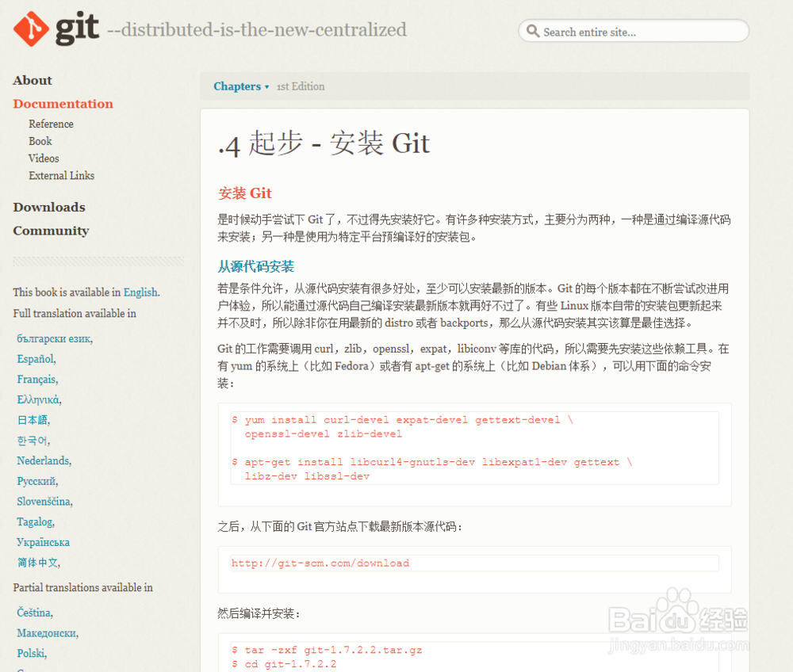Click the openssl-devel zlib-devel line
The height and width of the screenshot is (672, 793).
324,434
